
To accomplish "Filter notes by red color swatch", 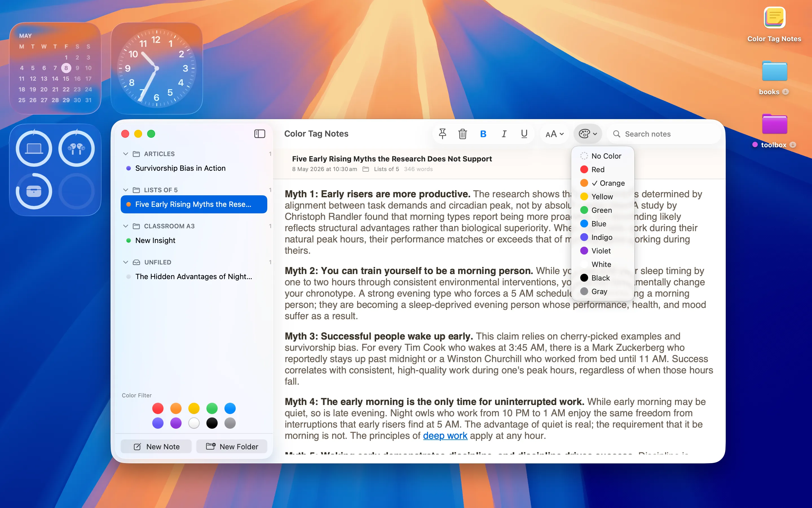I will 158,408.
